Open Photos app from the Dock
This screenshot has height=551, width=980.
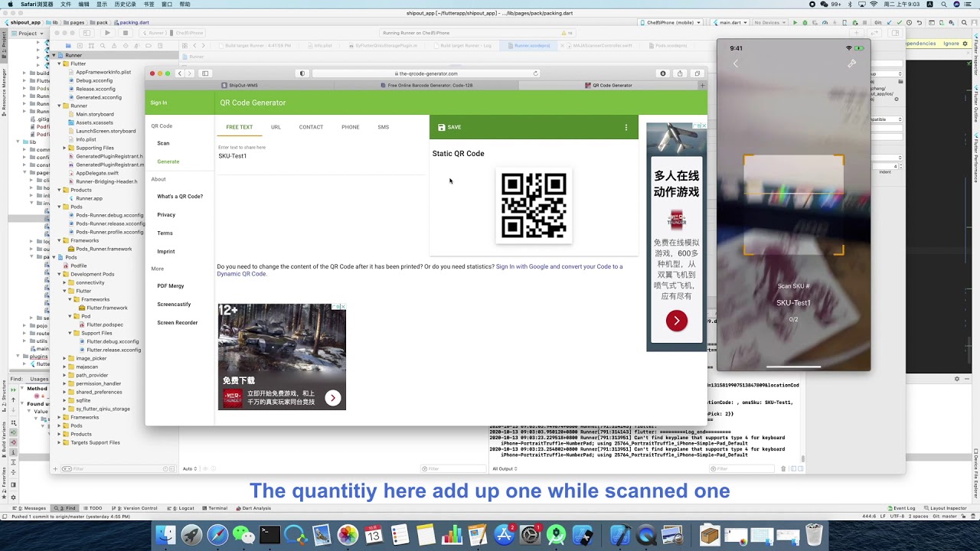348,535
